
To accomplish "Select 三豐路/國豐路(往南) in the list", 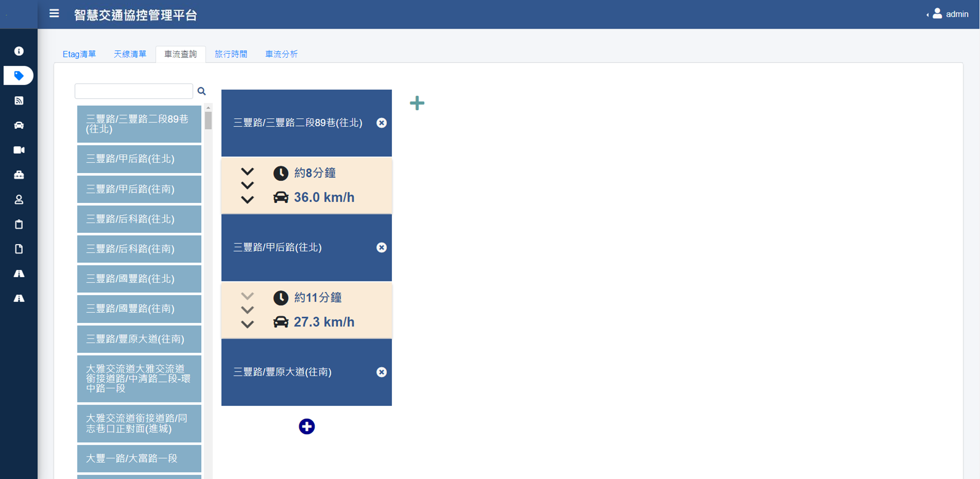I will (139, 309).
